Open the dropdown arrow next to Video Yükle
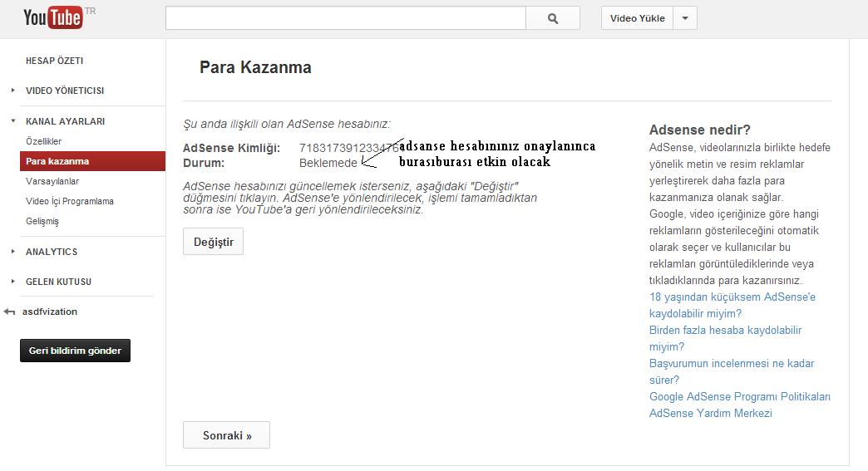The image size is (868, 471). click(685, 18)
